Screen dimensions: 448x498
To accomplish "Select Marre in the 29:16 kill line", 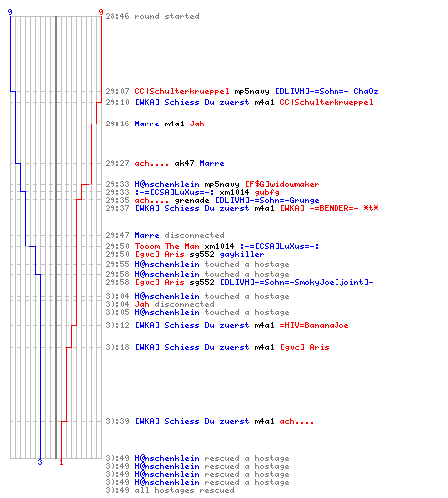I will pyautogui.click(x=147, y=124).
